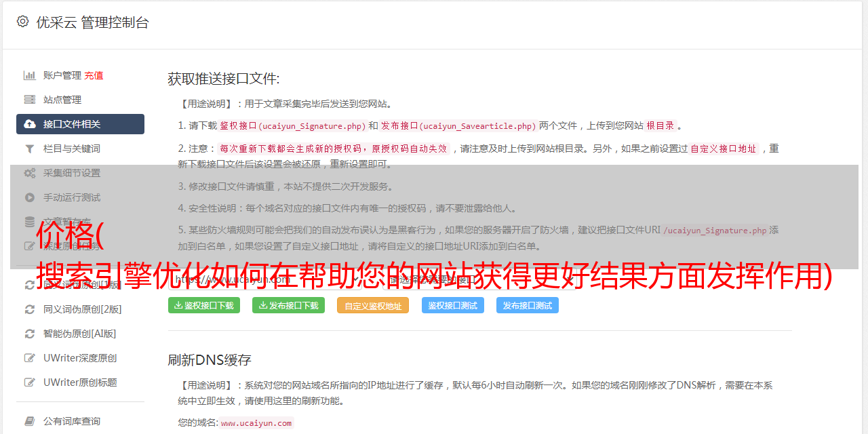This screenshot has width=868, height=434.
Task: Click the 【用途说明】 line under 获取推送接口文件
Action: point(285,104)
